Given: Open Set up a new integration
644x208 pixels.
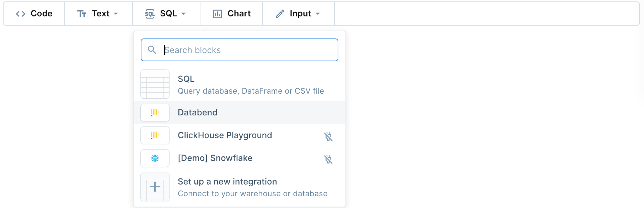Looking at the screenshot, I should click(x=240, y=187).
